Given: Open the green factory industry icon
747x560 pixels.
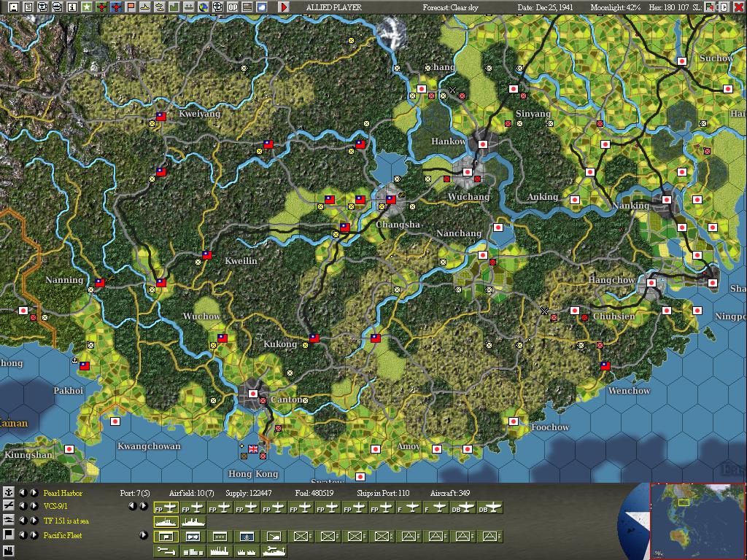Looking at the screenshot, I should 174,7.
